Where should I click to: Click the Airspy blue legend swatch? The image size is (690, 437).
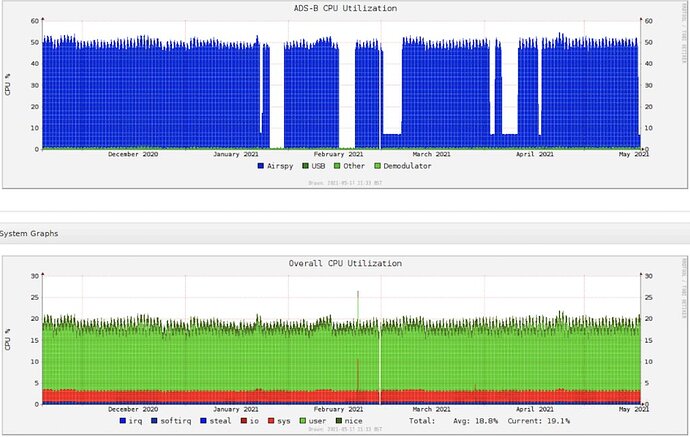pos(261,166)
